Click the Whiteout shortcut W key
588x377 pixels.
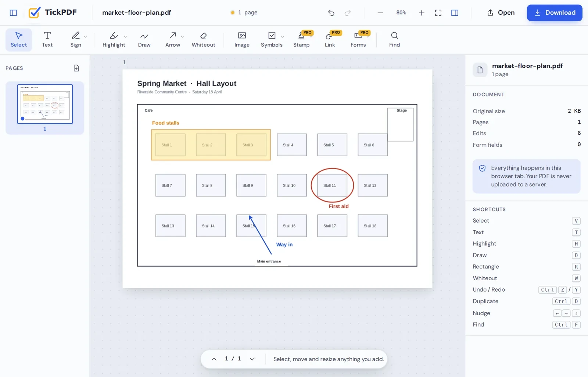[576, 278]
